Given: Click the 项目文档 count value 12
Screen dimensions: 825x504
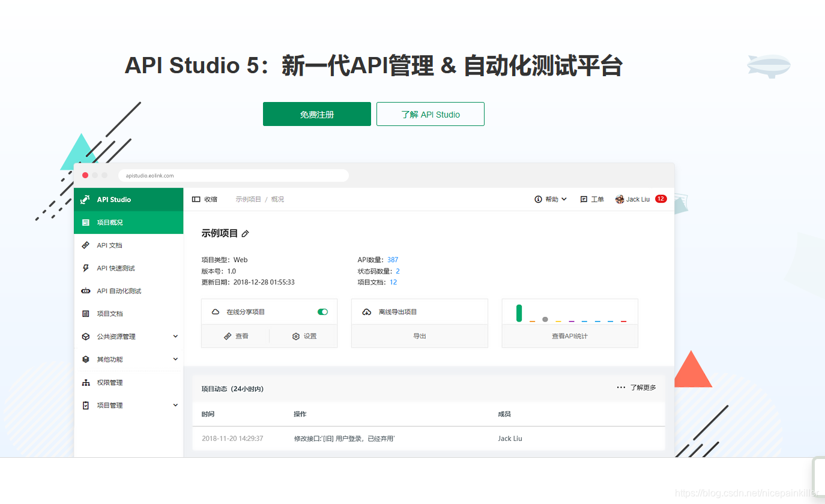Looking at the screenshot, I should click(393, 282).
